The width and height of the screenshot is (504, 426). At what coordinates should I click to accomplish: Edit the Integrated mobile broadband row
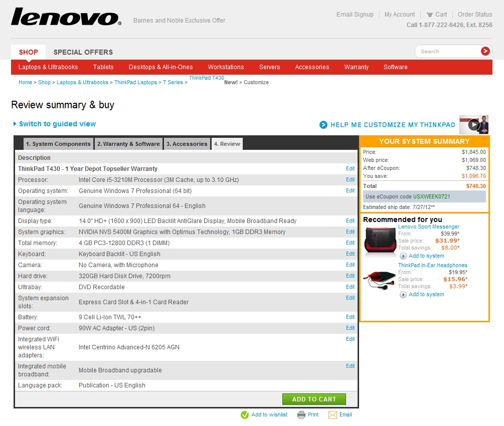[x=351, y=366]
